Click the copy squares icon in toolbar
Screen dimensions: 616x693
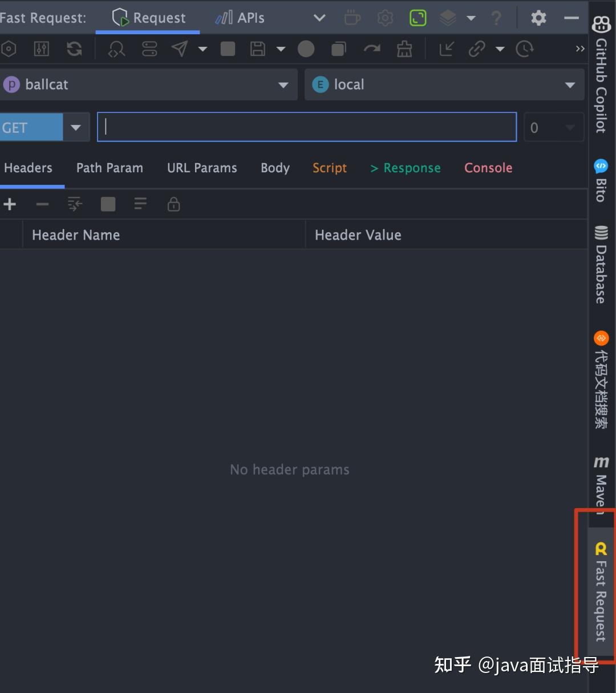tap(339, 49)
